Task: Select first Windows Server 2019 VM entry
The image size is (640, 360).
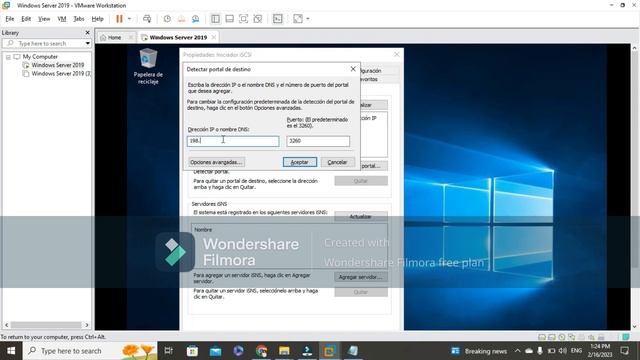Action: pos(58,65)
